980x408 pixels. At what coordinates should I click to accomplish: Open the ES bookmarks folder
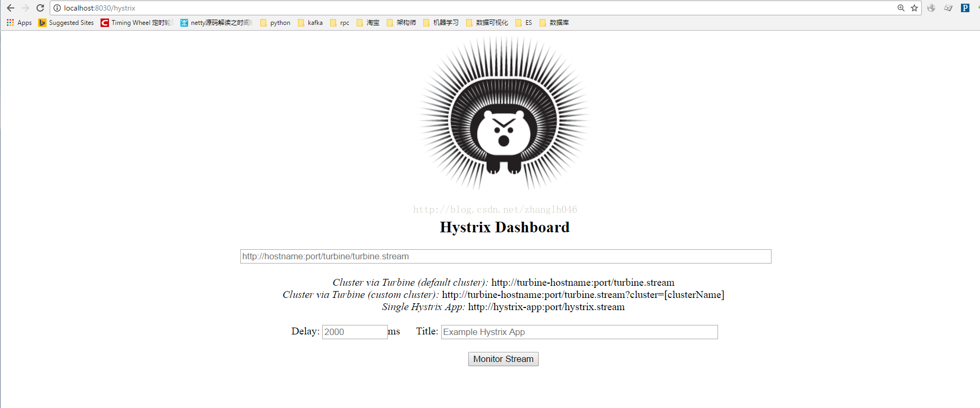524,23
